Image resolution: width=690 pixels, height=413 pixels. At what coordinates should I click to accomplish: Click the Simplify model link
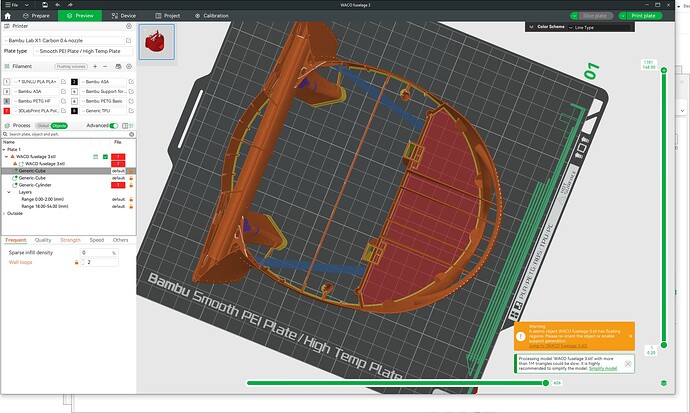[x=602, y=369]
